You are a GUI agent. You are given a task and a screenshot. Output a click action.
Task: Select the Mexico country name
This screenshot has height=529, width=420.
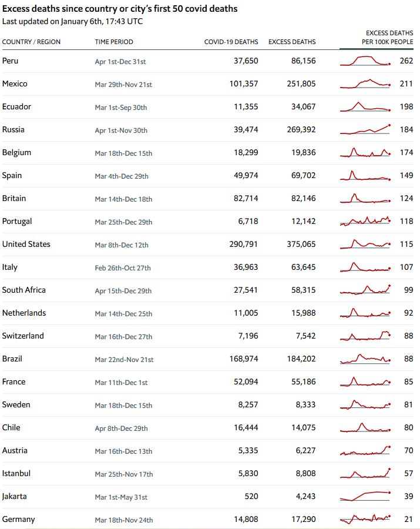point(15,83)
